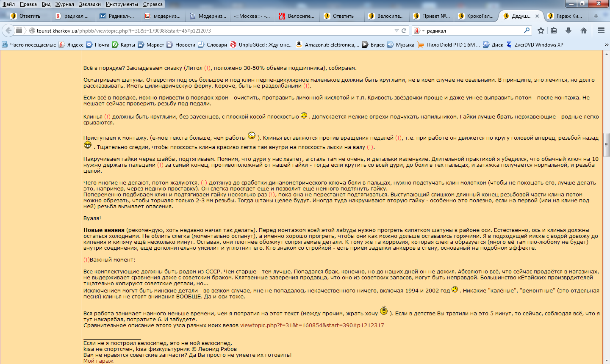The image size is (610, 364).
Task: Open the Downloads arrow icon
Action: click(568, 30)
